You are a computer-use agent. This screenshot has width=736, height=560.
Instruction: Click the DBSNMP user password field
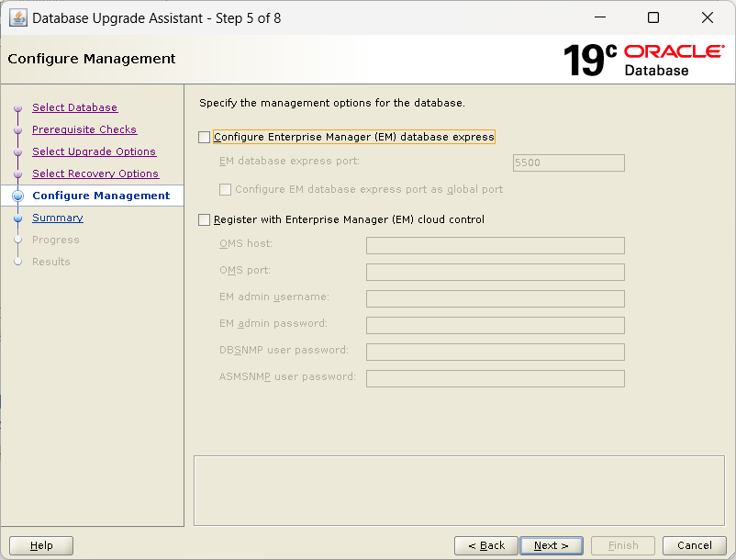496,352
